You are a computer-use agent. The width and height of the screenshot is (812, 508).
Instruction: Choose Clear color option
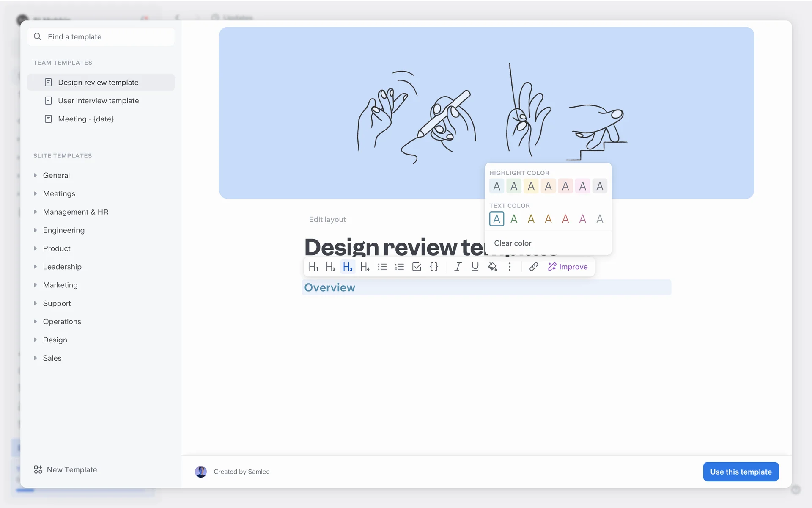[x=513, y=243]
